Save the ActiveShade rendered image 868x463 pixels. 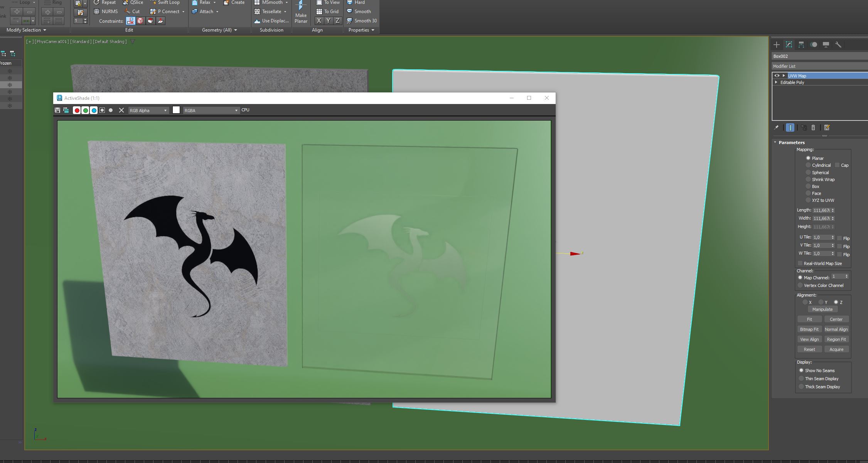[x=57, y=110]
